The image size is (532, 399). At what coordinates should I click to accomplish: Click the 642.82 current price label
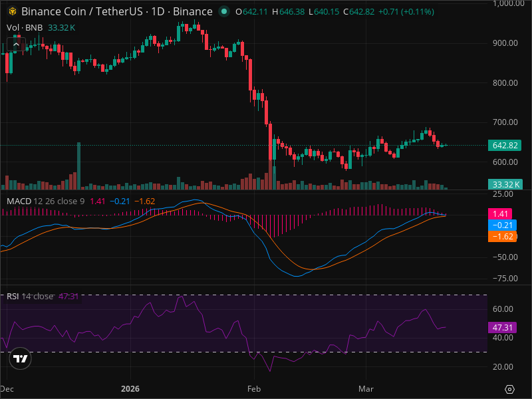pyautogui.click(x=505, y=145)
